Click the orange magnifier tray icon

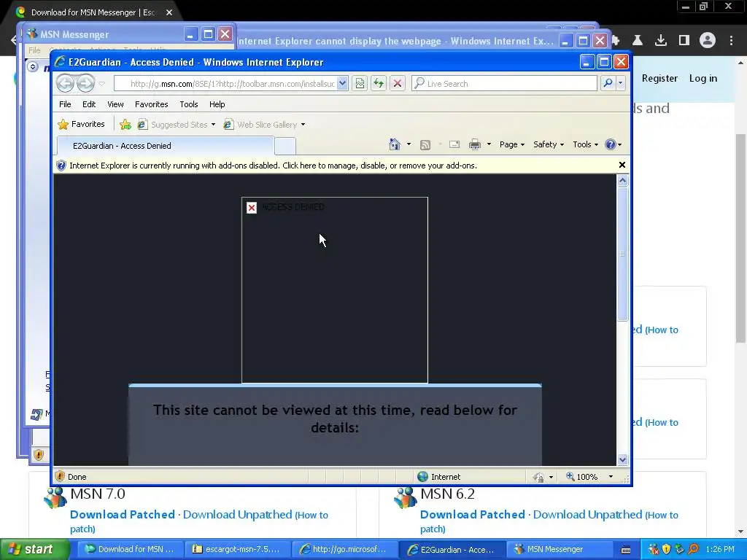pyautogui.click(x=693, y=549)
